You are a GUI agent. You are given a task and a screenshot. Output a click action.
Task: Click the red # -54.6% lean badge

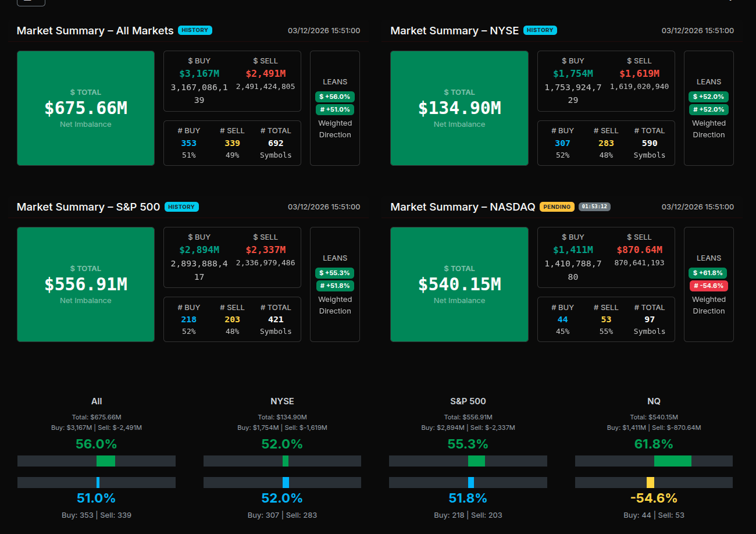pyautogui.click(x=708, y=286)
